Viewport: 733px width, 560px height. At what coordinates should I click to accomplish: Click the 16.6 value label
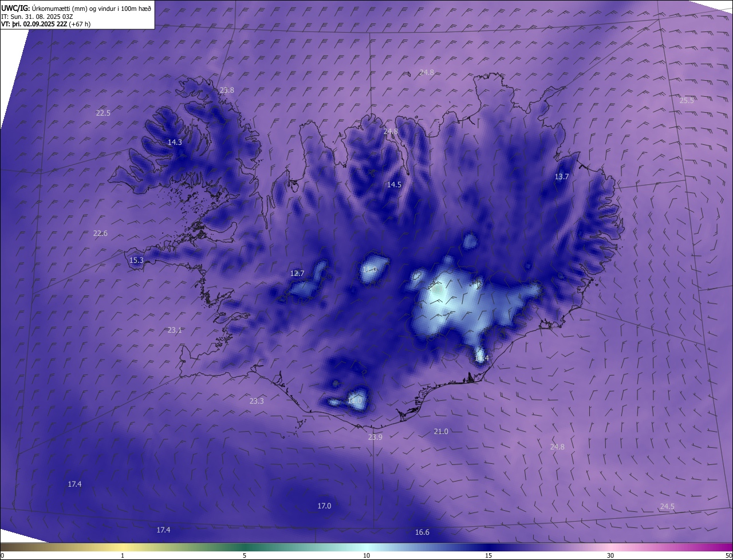[422, 533]
